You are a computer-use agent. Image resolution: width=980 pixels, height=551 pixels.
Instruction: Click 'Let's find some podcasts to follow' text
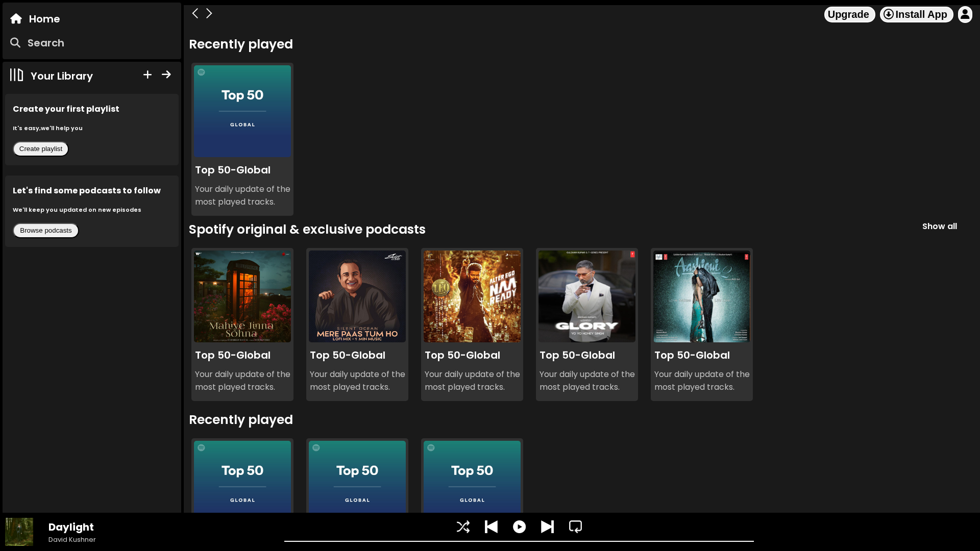pyautogui.click(x=87, y=190)
